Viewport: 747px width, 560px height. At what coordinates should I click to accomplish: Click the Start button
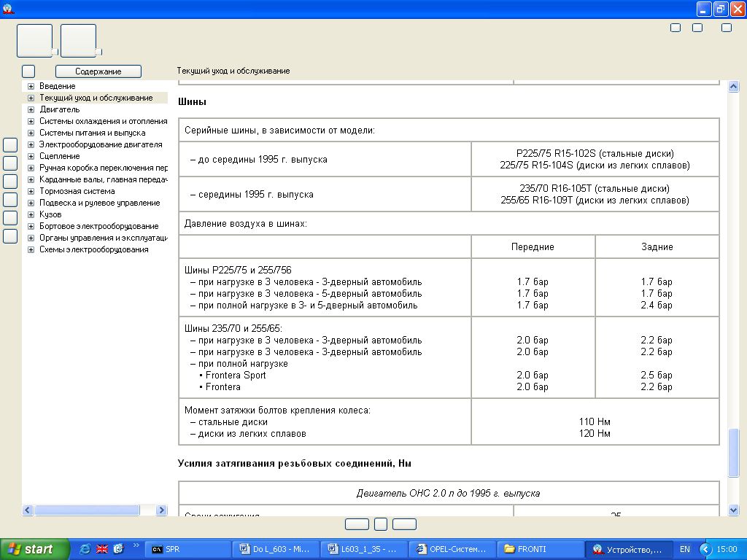[x=35, y=549]
